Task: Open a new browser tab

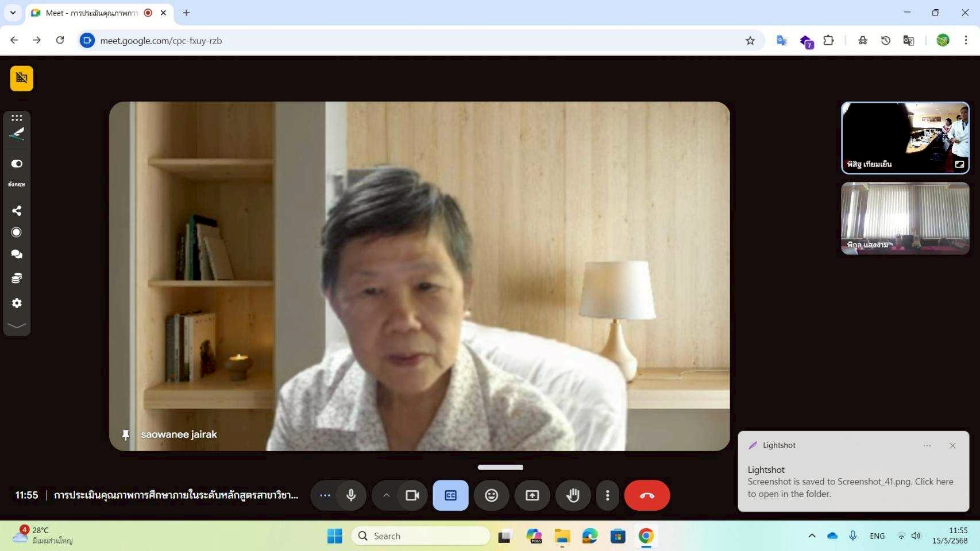Action: coord(186,13)
